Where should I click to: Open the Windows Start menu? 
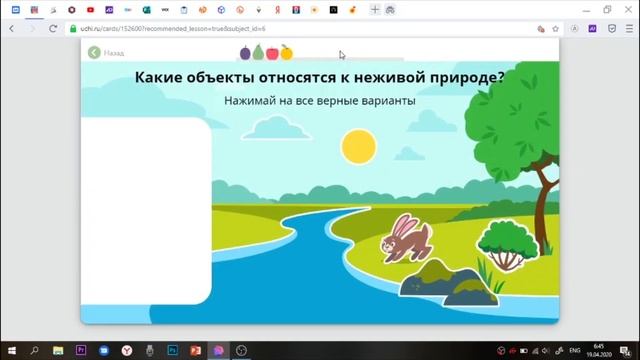(12, 351)
